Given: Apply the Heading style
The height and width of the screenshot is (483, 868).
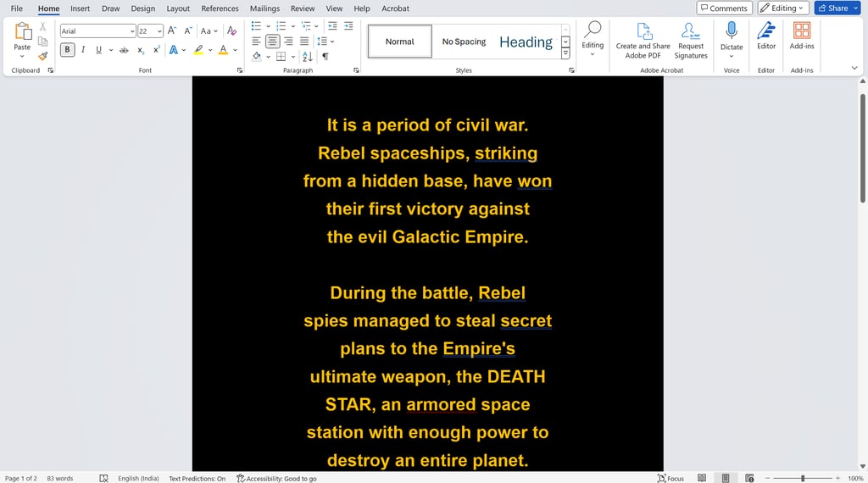Looking at the screenshot, I should point(526,42).
